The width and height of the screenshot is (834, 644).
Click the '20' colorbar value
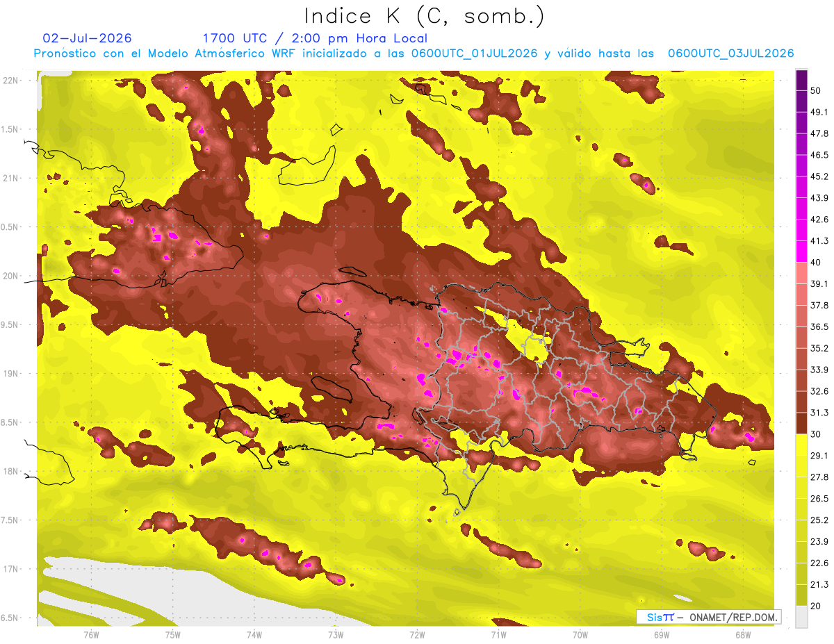pos(816,606)
